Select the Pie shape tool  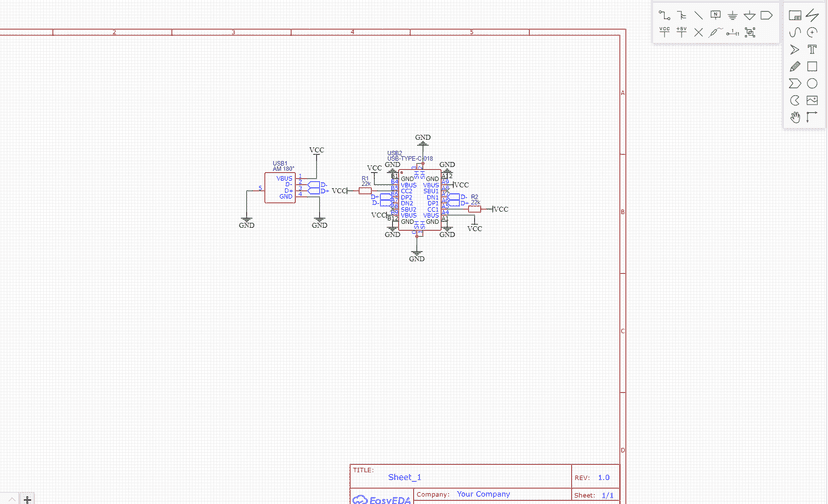click(x=795, y=100)
